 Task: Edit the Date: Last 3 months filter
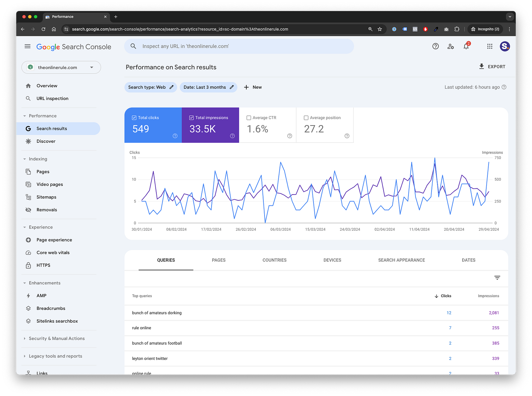pyautogui.click(x=209, y=87)
